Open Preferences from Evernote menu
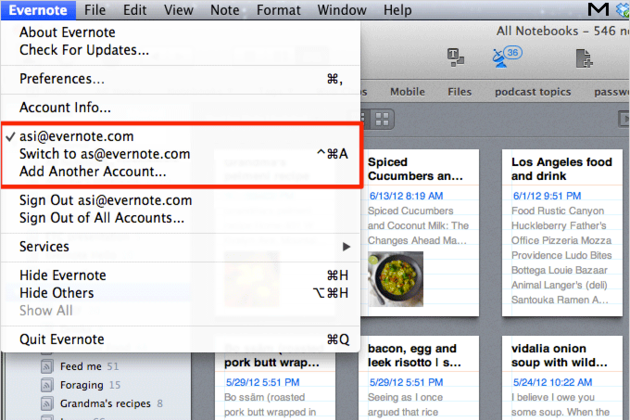This screenshot has height=420, width=630. [62, 78]
